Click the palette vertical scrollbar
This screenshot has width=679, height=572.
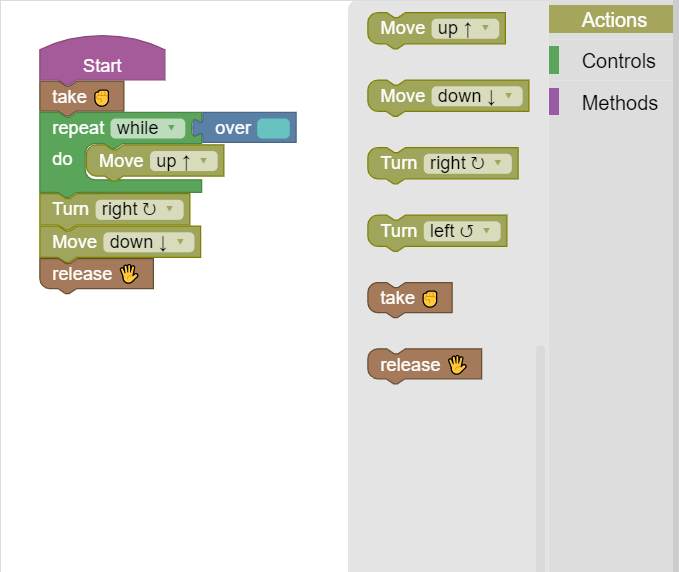click(541, 450)
